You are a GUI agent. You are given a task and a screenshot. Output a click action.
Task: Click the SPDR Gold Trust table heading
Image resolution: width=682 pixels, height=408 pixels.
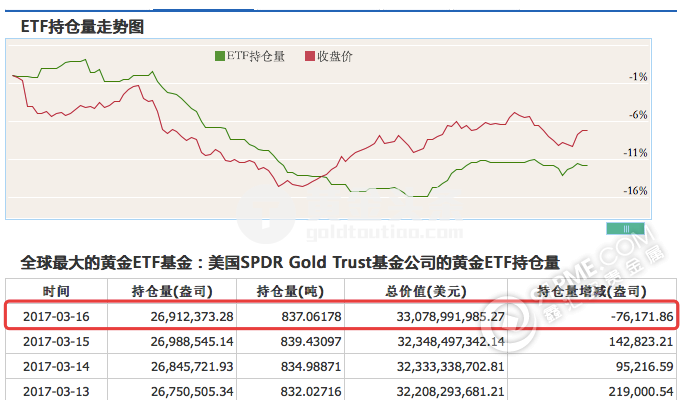point(290,262)
